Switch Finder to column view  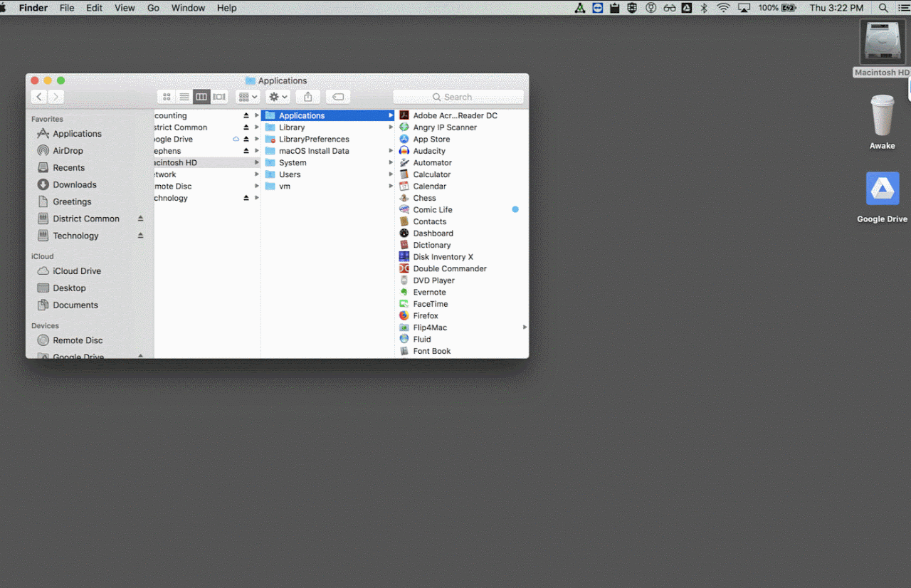[201, 97]
